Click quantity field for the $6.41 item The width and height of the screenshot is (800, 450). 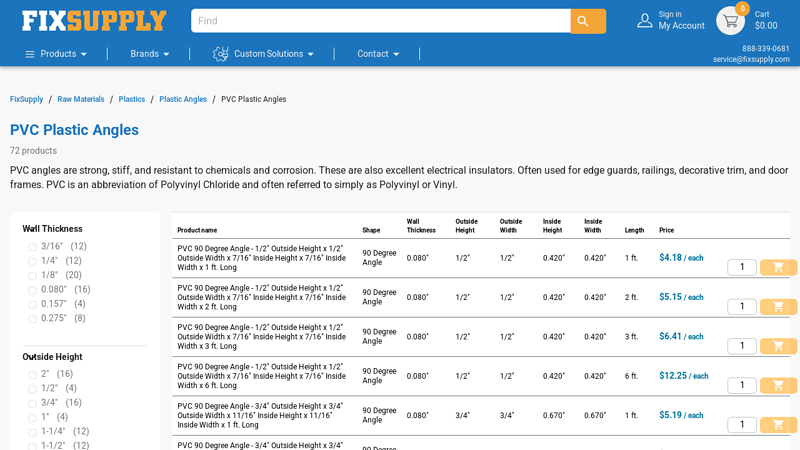(x=742, y=346)
